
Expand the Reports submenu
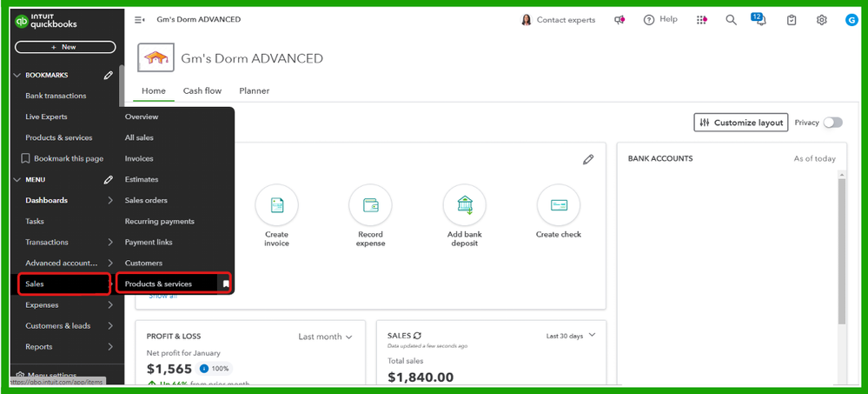coord(110,347)
